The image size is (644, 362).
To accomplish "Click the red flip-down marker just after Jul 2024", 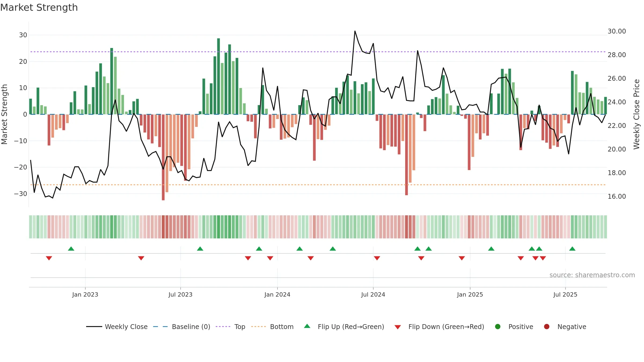I will [x=377, y=258].
